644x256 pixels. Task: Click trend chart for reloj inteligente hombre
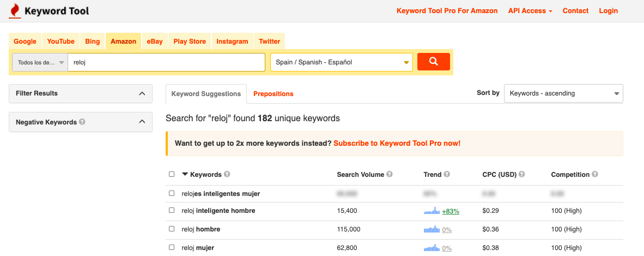[432, 211]
